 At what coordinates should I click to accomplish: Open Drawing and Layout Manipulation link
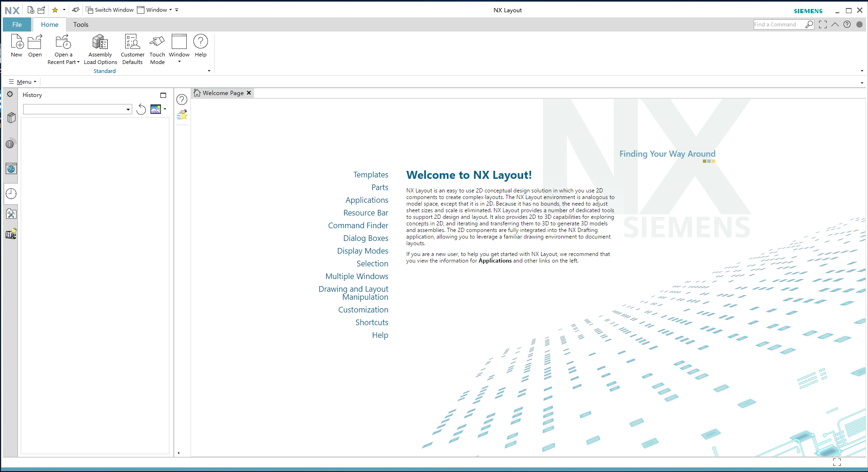tap(353, 293)
